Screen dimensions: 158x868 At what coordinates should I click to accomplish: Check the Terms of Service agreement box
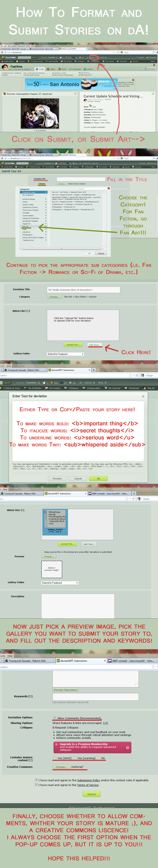click(x=36, y=785)
